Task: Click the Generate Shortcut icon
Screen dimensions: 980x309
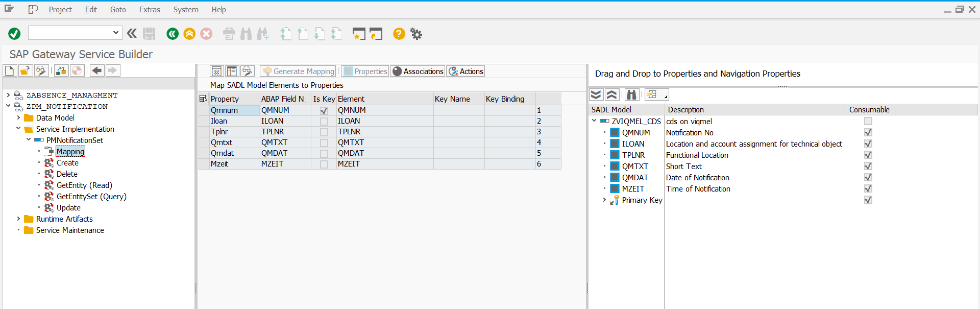Action: (376, 34)
